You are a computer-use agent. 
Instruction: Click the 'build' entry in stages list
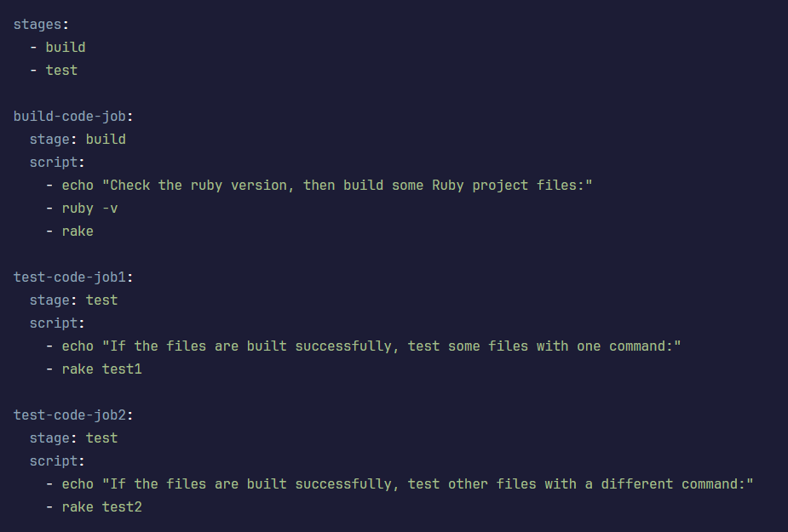pos(66,47)
